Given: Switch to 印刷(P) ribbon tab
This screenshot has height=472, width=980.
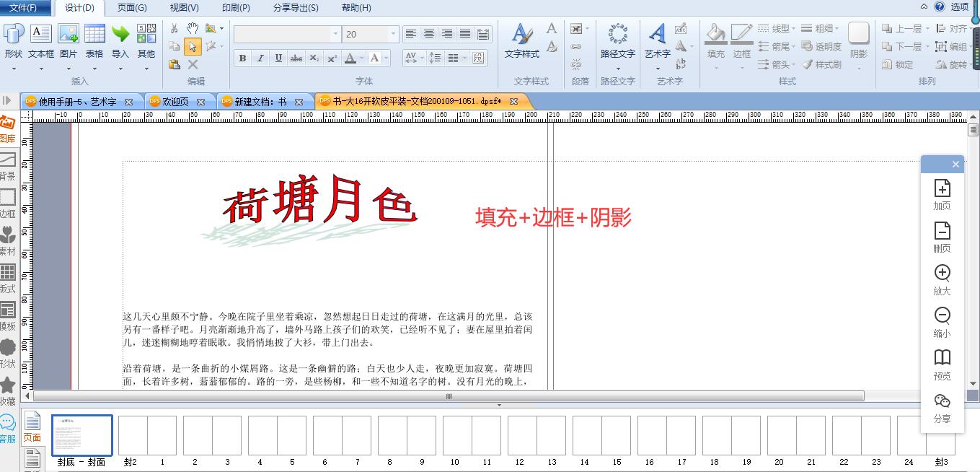Looking at the screenshot, I should [236, 8].
